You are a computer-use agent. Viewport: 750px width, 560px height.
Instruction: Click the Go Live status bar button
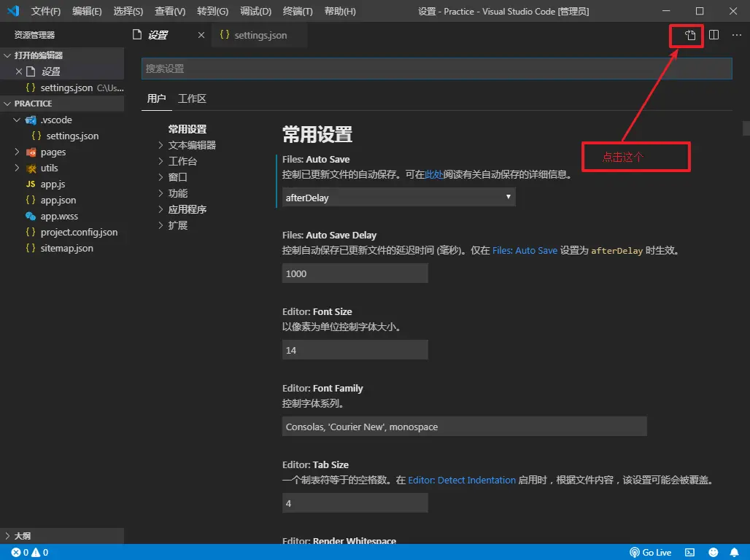coord(651,553)
